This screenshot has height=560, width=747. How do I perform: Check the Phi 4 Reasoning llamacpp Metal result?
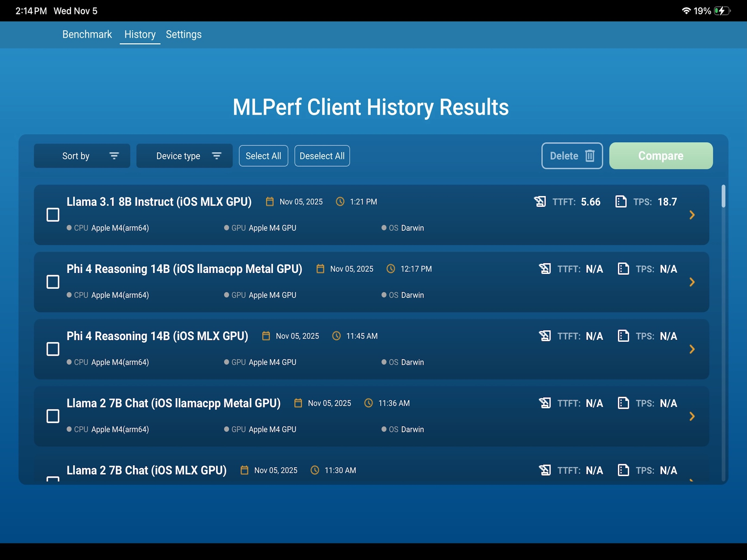point(53,282)
